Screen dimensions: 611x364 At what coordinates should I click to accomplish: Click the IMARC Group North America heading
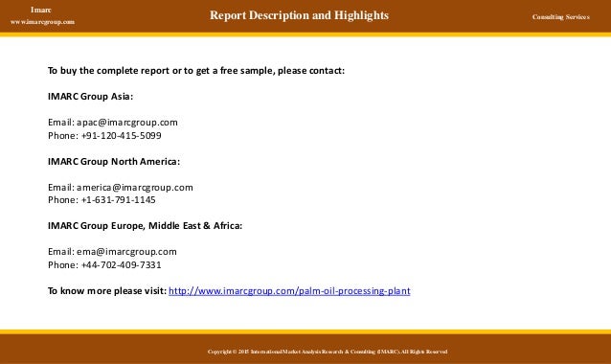click(114, 161)
